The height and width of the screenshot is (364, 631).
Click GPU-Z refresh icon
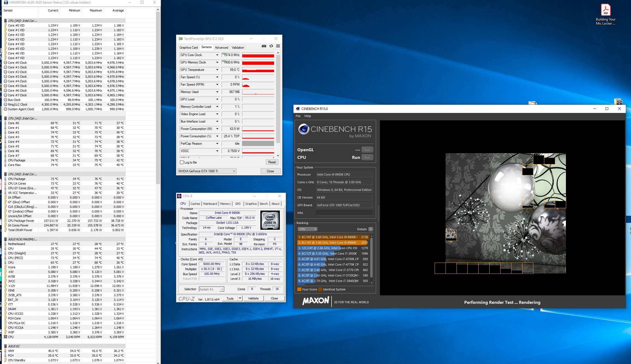pyautogui.click(x=271, y=46)
